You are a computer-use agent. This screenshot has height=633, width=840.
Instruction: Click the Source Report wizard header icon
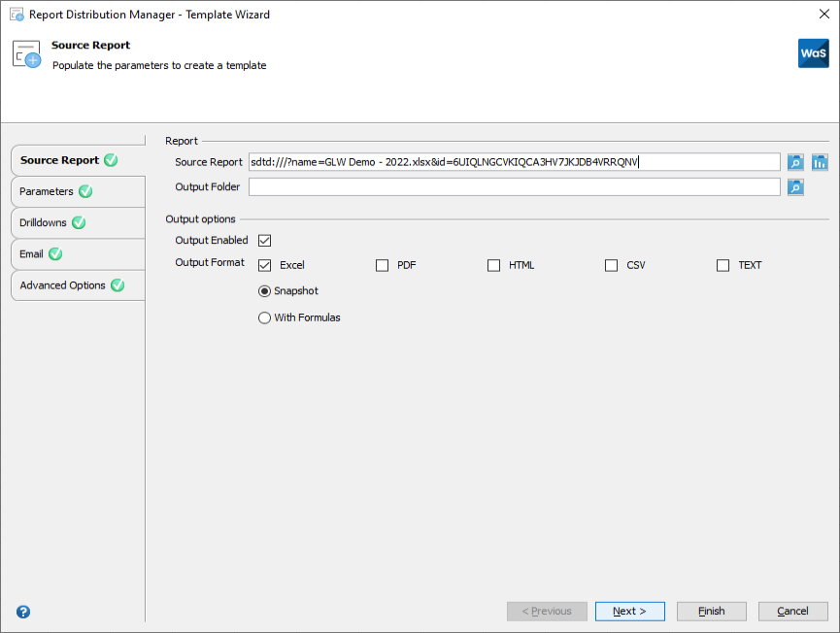click(27, 54)
